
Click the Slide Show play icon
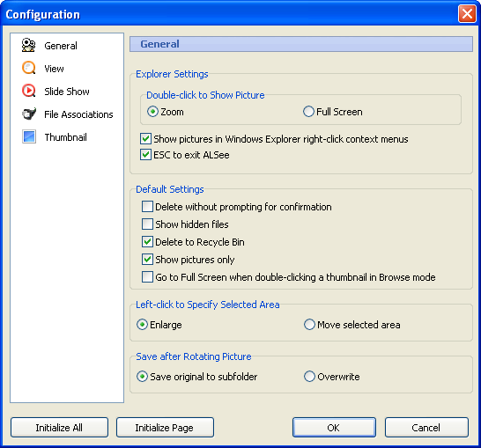tap(29, 91)
